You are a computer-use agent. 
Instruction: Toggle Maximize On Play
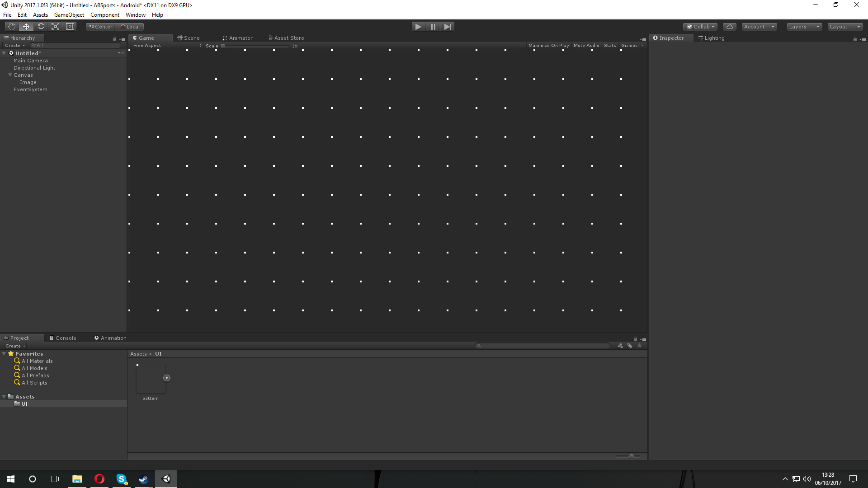pyautogui.click(x=548, y=46)
